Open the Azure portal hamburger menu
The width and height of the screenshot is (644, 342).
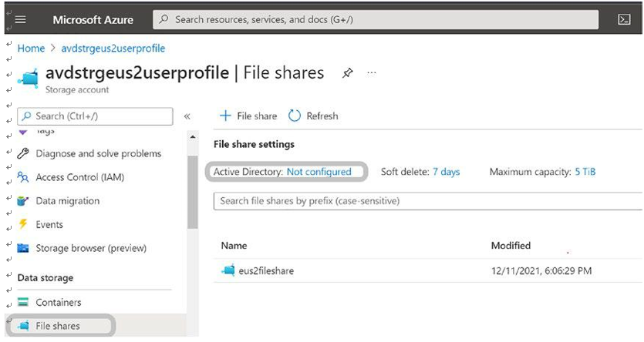[x=21, y=19]
